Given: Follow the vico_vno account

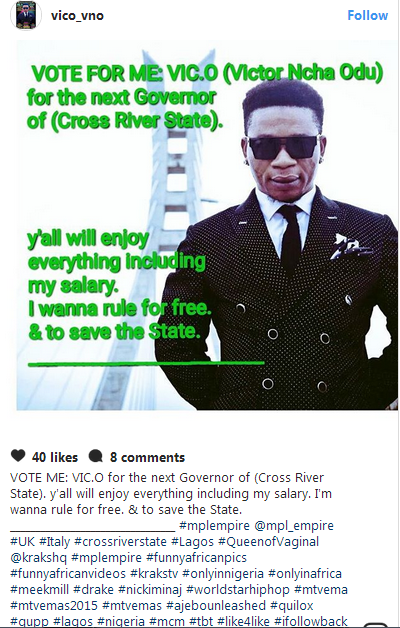Looking at the screenshot, I should pos(368,15).
